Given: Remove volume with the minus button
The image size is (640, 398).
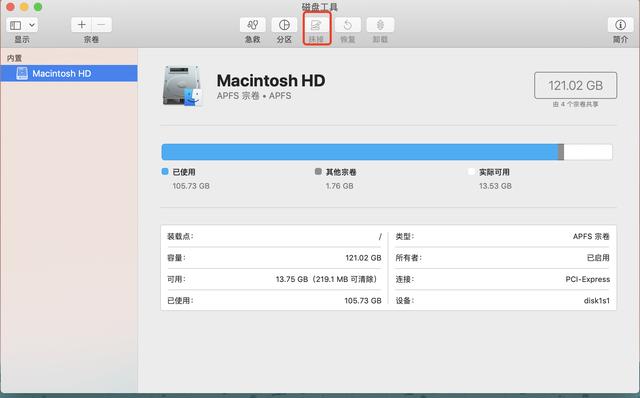Looking at the screenshot, I should (101, 25).
